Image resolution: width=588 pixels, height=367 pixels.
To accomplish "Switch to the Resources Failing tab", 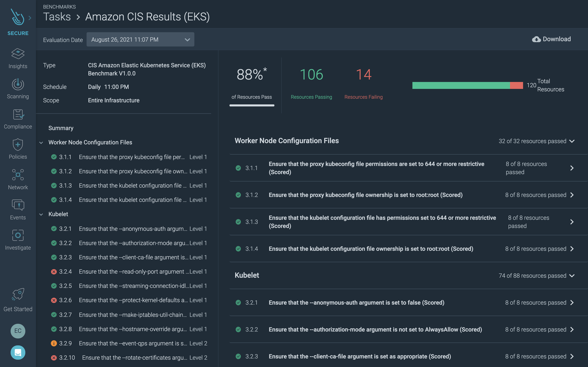I will click(x=363, y=97).
